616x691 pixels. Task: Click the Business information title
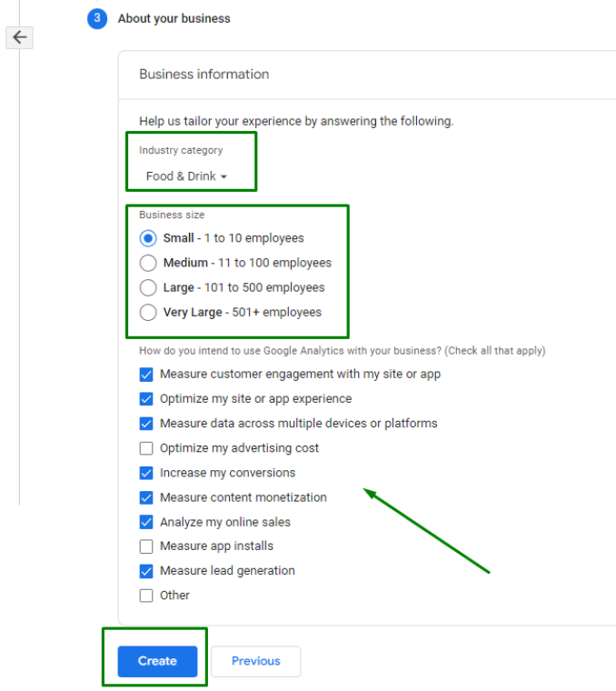click(204, 74)
